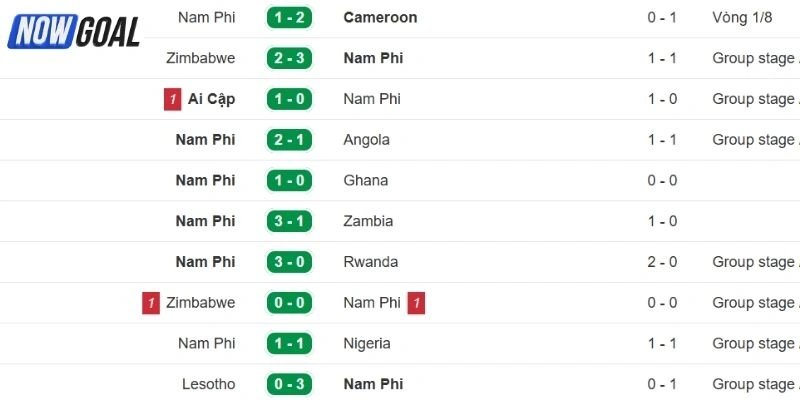The image size is (800, 400).
Task: Select the Nigeria team name
Action: pyautogui.click(x=366, y=343)
